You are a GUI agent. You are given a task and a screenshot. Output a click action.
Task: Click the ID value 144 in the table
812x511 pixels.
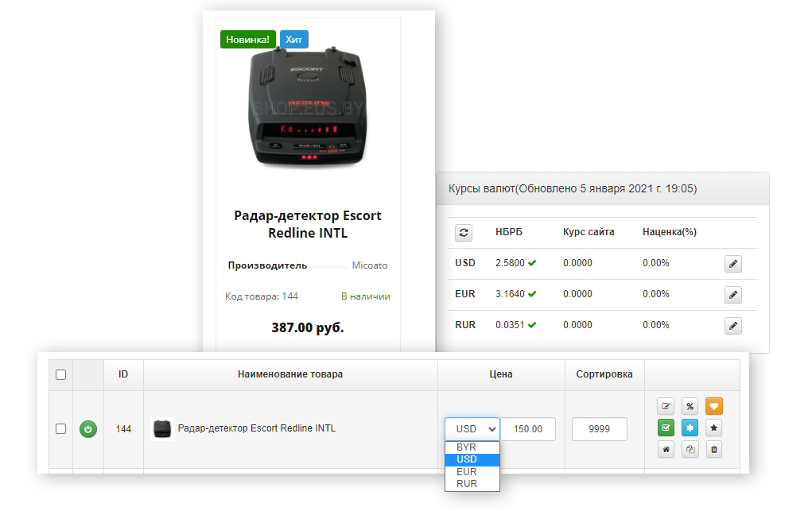pos(123,428)
